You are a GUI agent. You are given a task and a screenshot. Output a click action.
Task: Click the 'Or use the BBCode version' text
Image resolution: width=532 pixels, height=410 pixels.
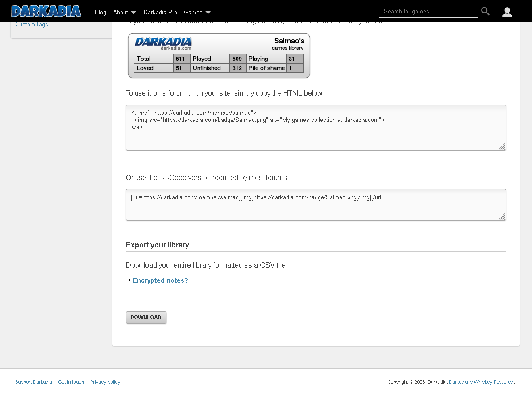207,177
